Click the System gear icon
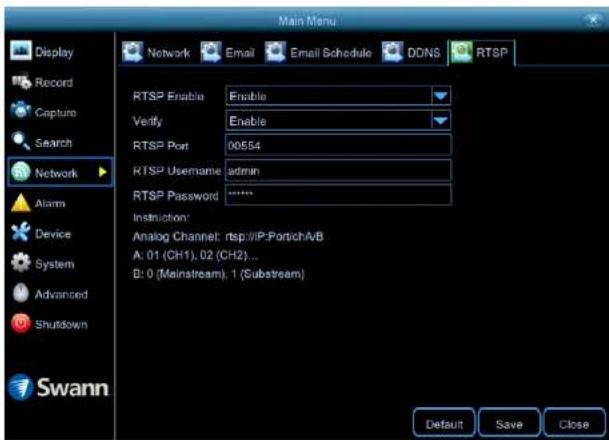Viewport: 609px width, 440px height. coord(21,263)
